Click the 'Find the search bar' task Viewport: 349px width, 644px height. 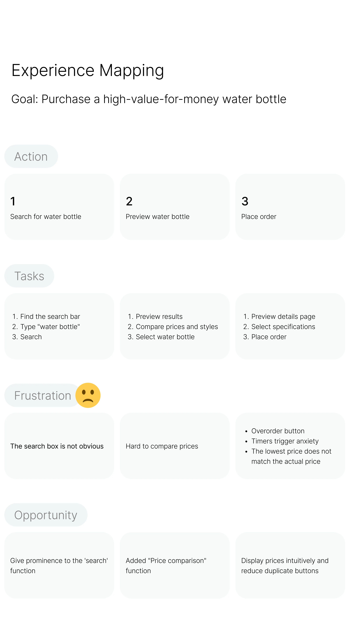[x=50, y=317]
